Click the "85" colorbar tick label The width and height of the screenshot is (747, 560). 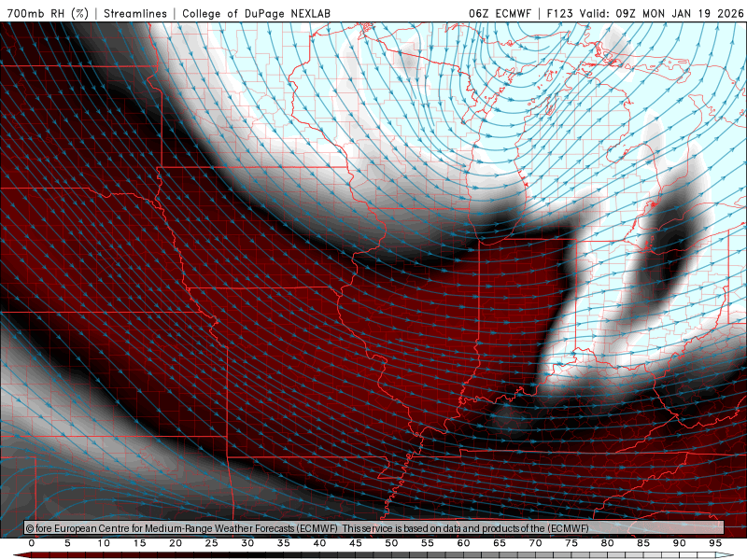tap(643, 543)
